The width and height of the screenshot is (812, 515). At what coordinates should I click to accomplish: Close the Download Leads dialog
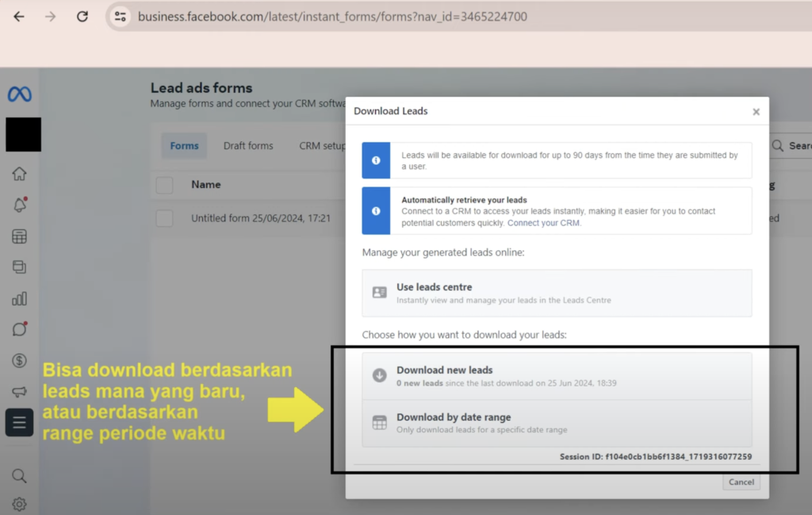(756, 112)
